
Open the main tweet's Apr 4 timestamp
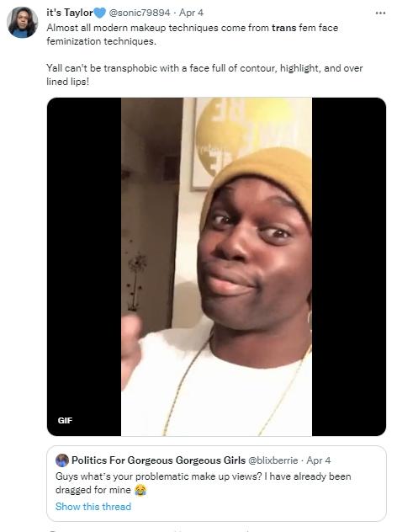[191, 13]
